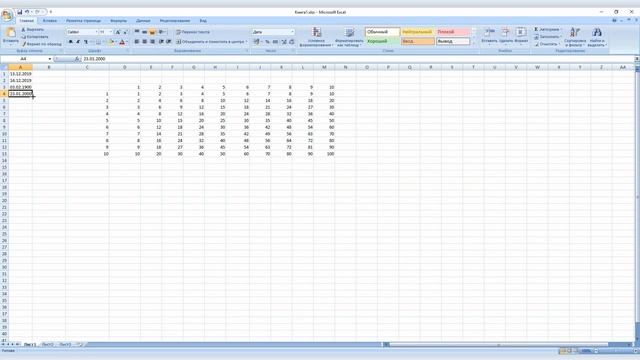Activate Формат по образцу format painter
The width and height of the screenshot is (640, 360).
click(42, 44)
